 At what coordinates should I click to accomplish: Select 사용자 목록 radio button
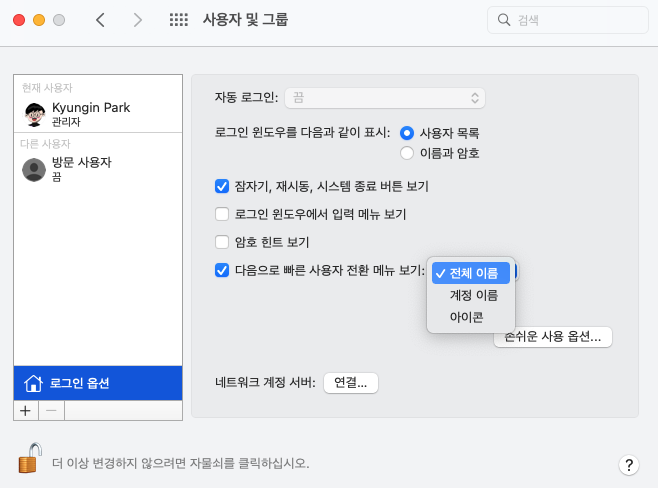[407, 133]
